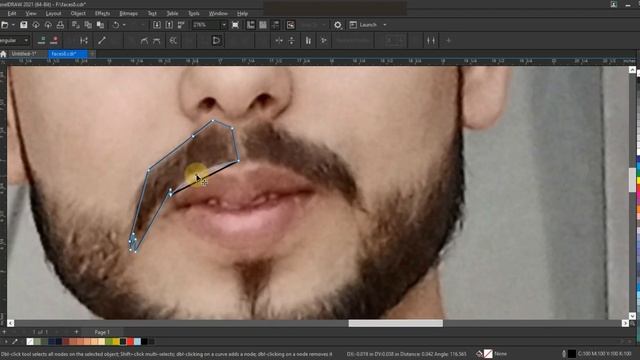The image size is (640, 360).
Task: Click the Cusp node icon
Action: 144,40
